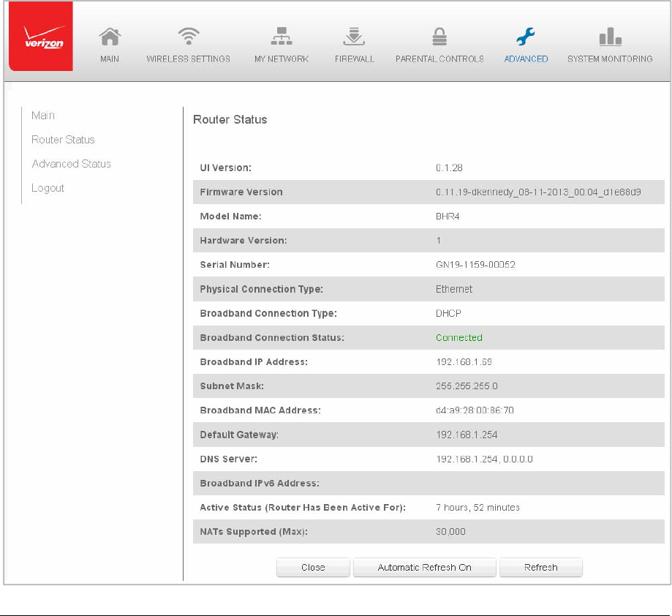The image size is (672, 616).
Task: Click the Close button
Action: point(313,568)
